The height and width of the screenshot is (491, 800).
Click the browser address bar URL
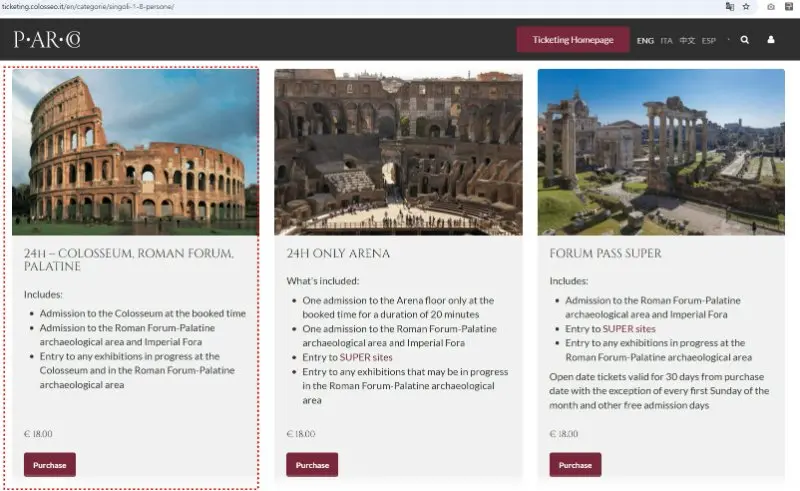click(x=88, y=7)
